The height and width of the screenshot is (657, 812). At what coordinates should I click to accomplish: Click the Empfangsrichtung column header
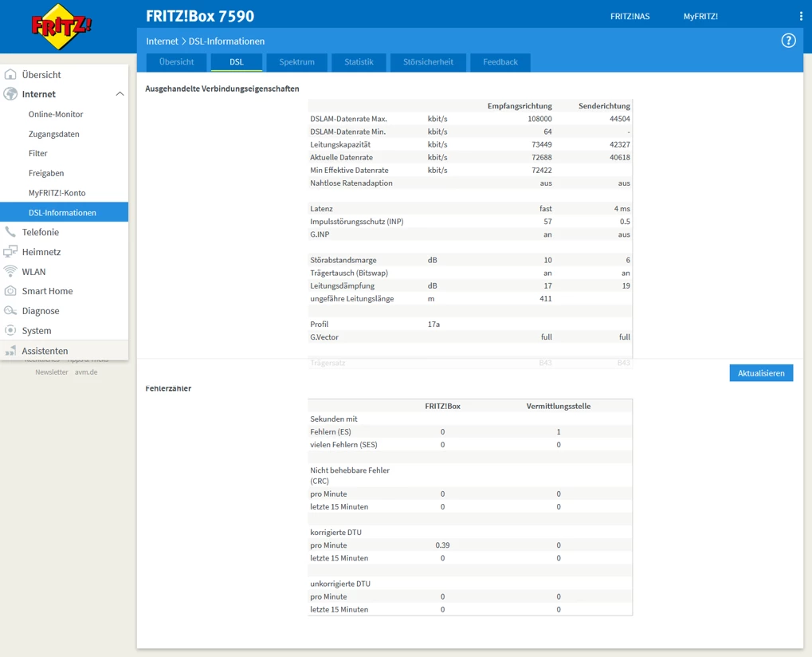pyautogui.click(x=520, y=106)
